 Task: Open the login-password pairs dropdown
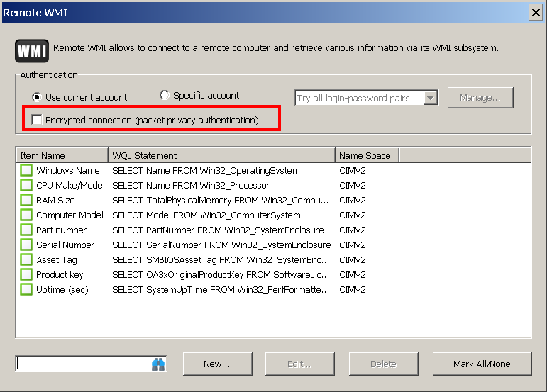click(x=430, y=99)
